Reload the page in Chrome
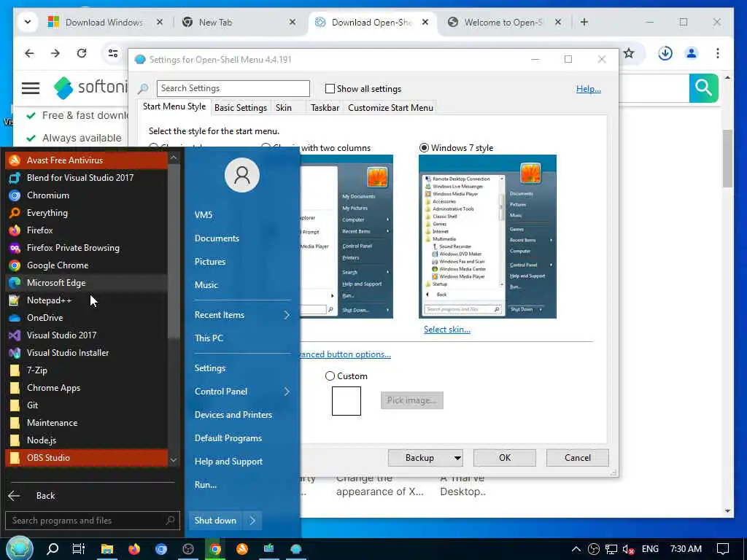 (x=82, y=52)
